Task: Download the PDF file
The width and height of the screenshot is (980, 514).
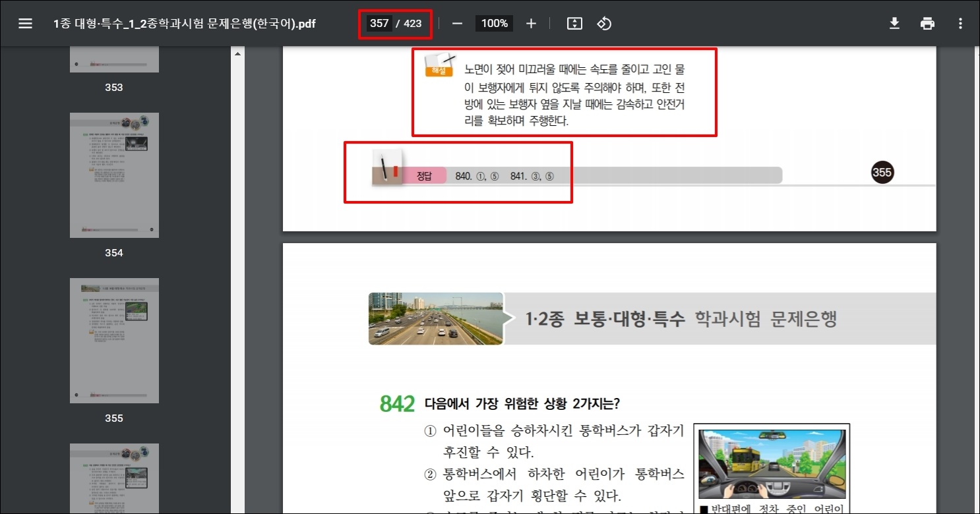Action: click(894, 24)
